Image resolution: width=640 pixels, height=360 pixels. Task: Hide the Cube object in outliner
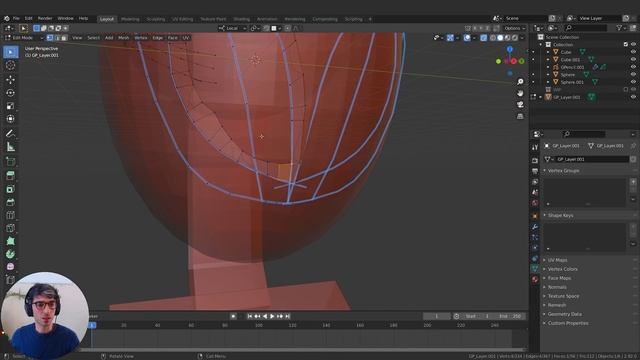[633, 52]
